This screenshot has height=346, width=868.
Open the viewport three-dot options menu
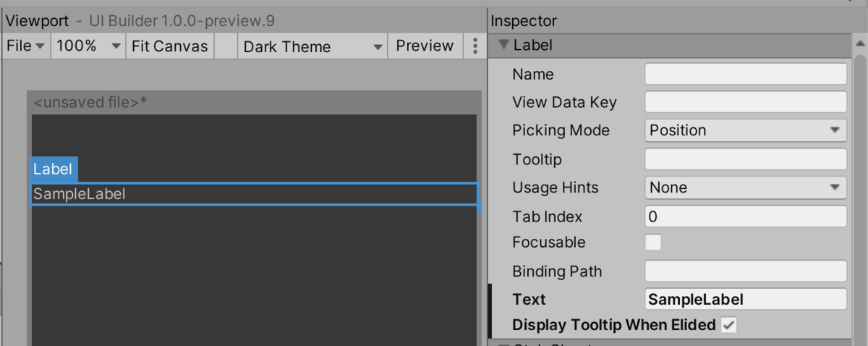pyautogui.click(x=475, y=46)
